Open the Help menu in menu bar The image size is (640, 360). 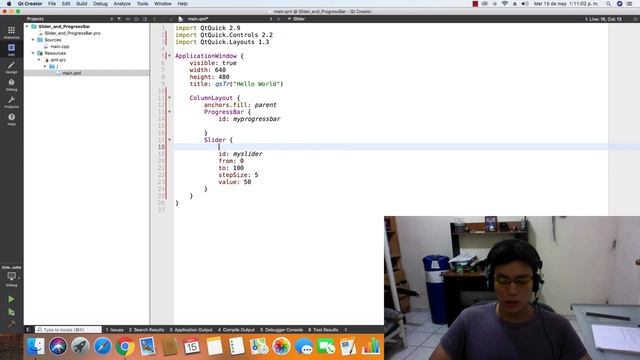(182, 4)
